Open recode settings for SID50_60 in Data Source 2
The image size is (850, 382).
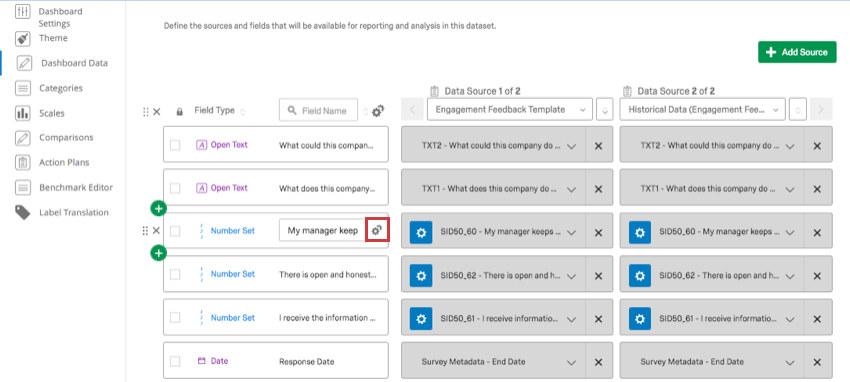click(x=640, y=232)
